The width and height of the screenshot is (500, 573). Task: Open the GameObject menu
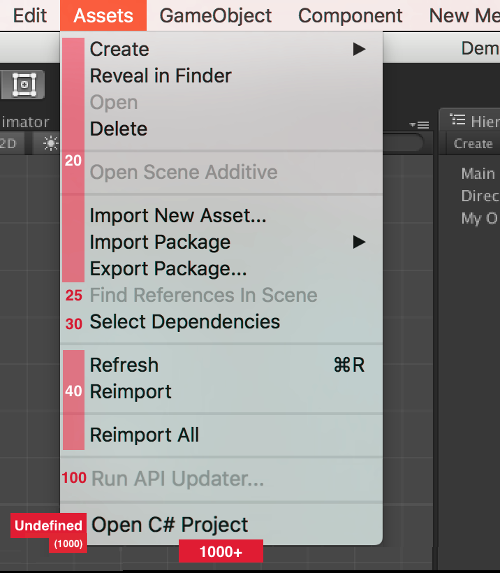coord(216,16)
